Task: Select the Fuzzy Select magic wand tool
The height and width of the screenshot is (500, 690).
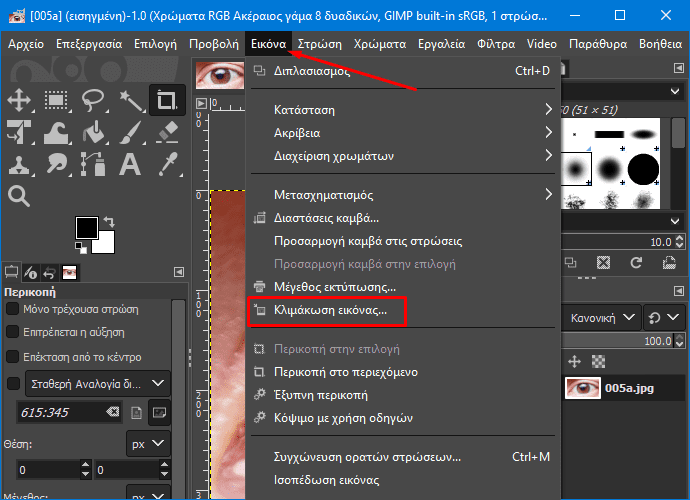Action: click(x=130, y=100)
